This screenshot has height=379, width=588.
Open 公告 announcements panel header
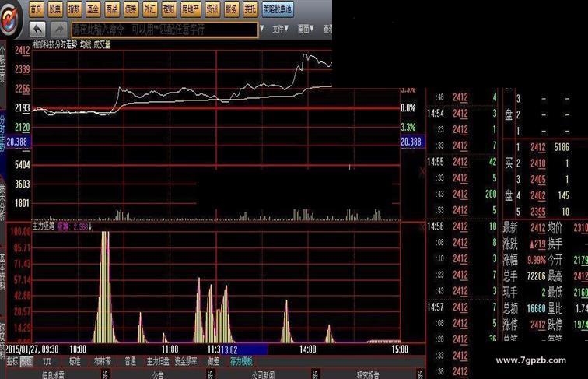pyautogui.click(x=157, y=374)
